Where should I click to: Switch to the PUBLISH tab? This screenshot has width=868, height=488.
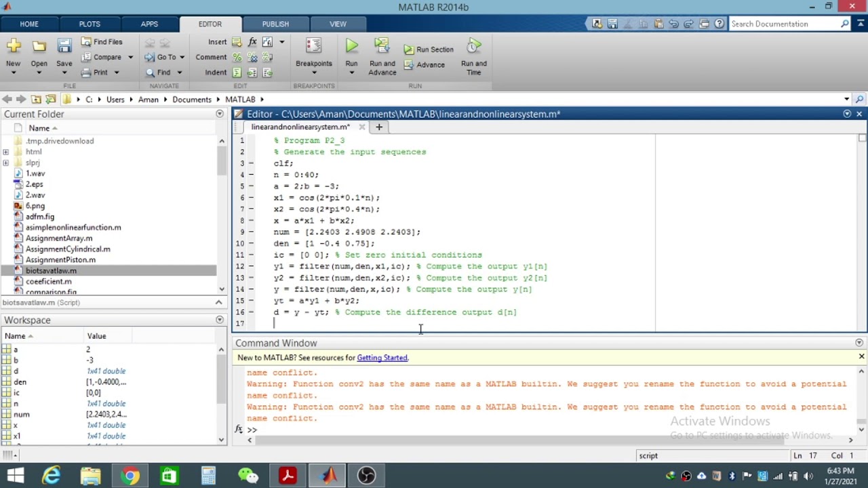point(275,24)
